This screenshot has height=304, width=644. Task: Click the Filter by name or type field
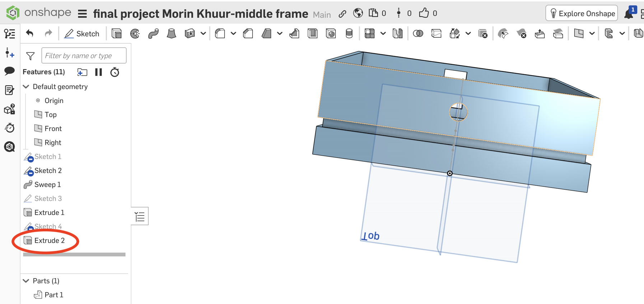[x=84, y=56]
